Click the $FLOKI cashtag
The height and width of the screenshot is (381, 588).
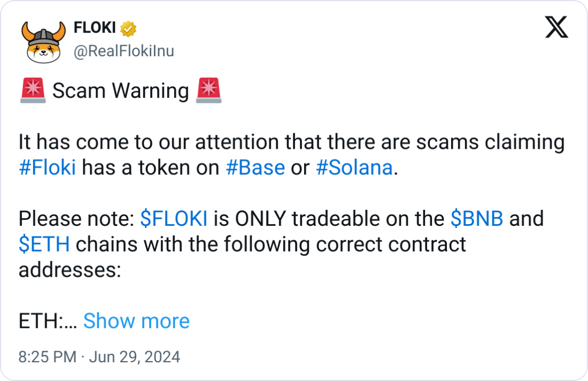point(173,219)
